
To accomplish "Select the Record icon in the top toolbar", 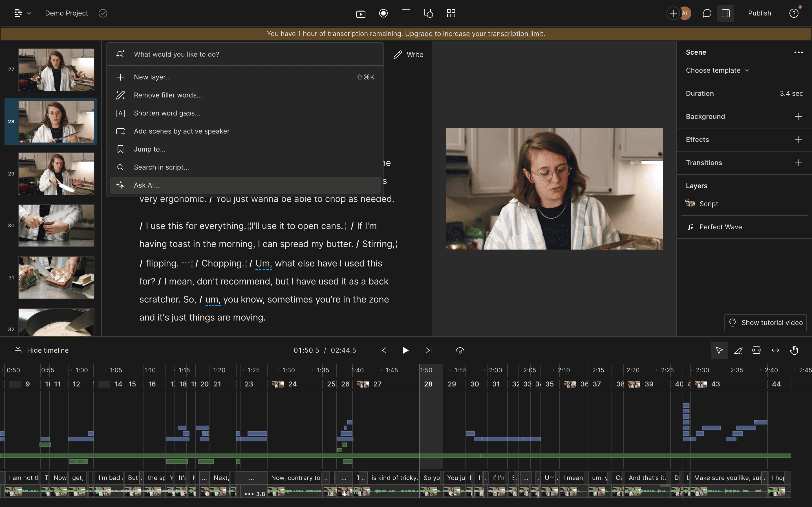I will [x=383, y=13].
